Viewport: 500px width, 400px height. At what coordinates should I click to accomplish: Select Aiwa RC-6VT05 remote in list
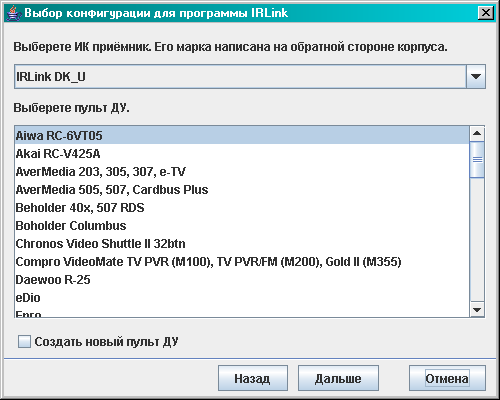click(x=242, y=135)
